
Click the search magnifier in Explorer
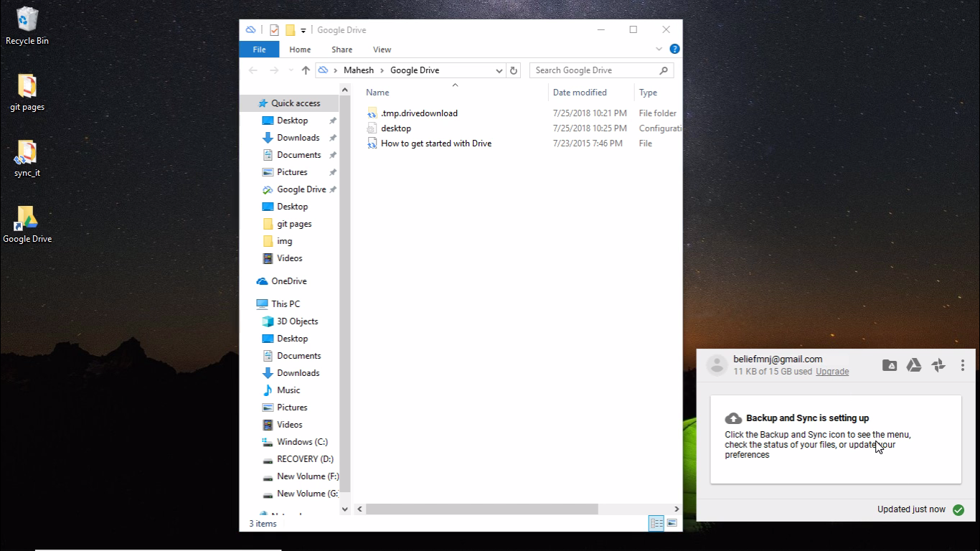click(664, 70)
